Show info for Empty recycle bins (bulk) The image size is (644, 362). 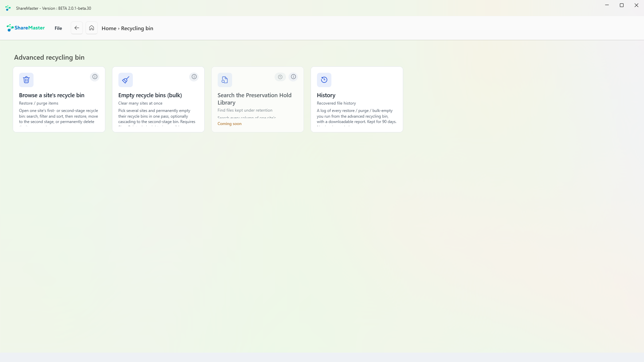point(194,77)
